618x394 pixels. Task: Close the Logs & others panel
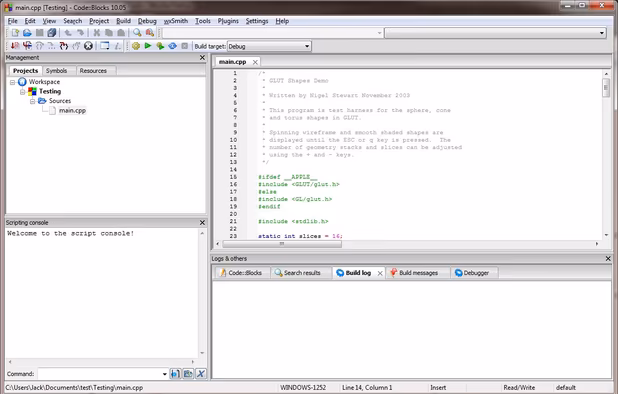pos(608,258)
